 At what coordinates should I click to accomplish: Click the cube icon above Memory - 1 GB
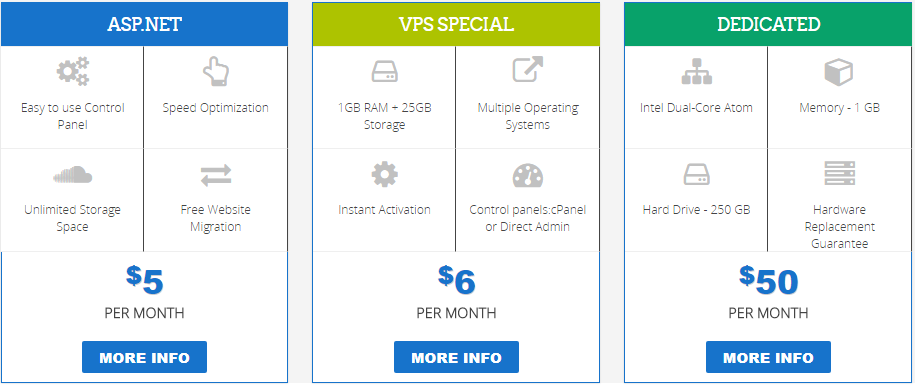click(x=839, y=72)
